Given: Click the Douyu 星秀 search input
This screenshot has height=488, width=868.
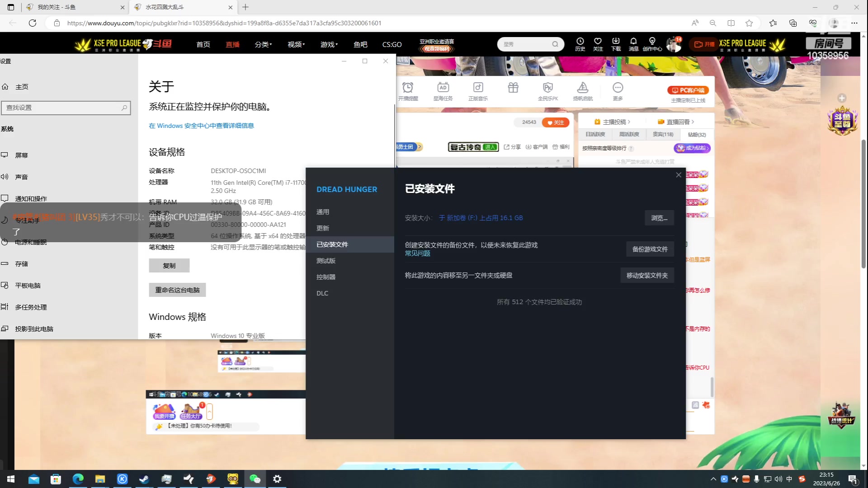Looking at the screenshot, I should point(524,44).
